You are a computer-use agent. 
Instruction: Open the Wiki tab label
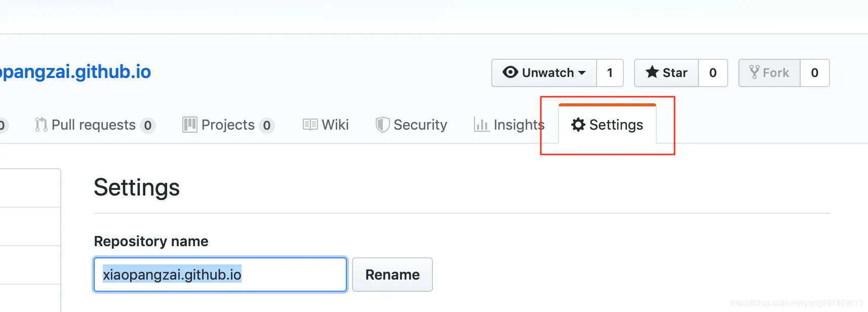click(x=335, y=125)
